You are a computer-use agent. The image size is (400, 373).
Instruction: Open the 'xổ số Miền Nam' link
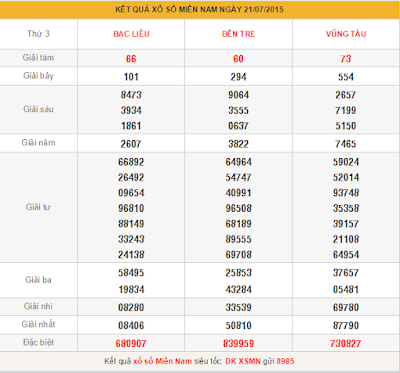tap(162, 361)
